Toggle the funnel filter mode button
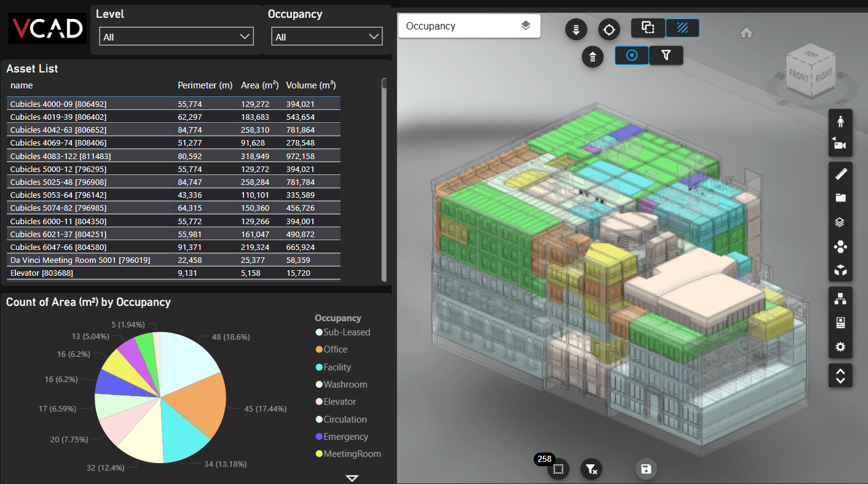This screenshot has width=868, height=484. click(x=666, y=55)
